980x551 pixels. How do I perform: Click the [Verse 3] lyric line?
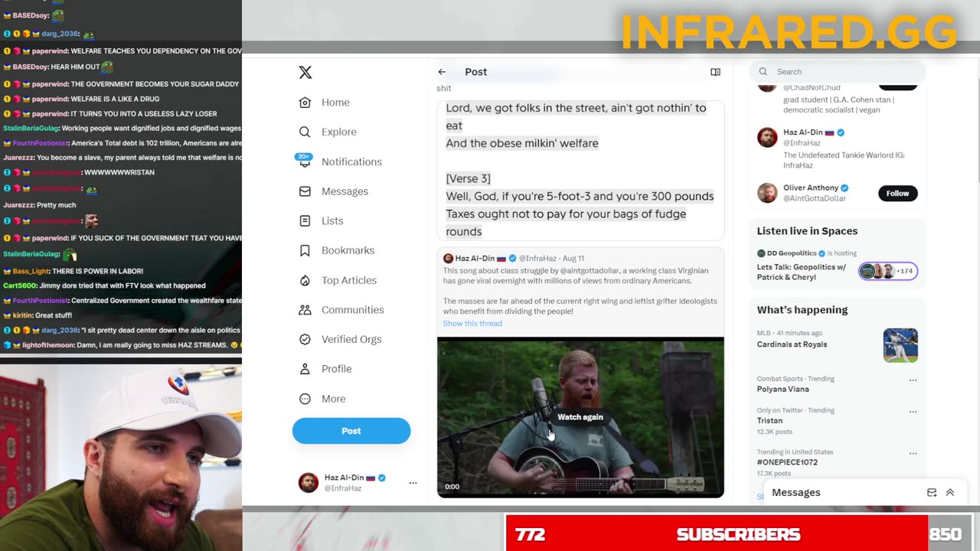(x=468, y=178)
